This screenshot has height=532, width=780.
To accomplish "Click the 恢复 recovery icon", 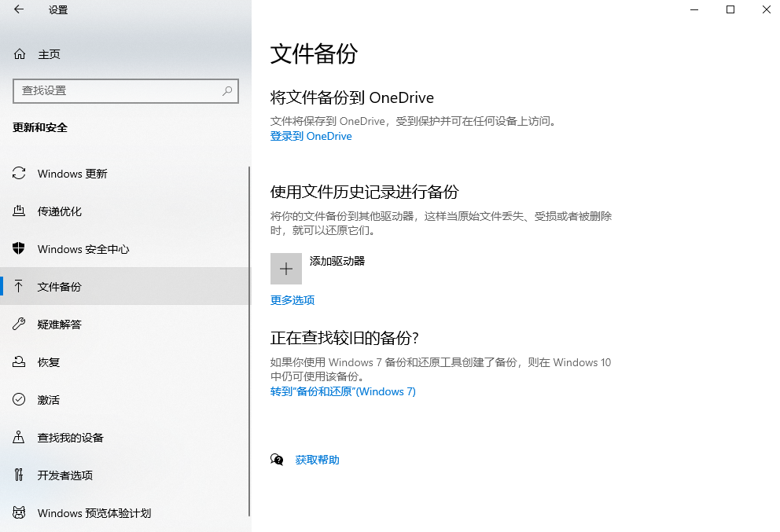I will click(19, 361).
